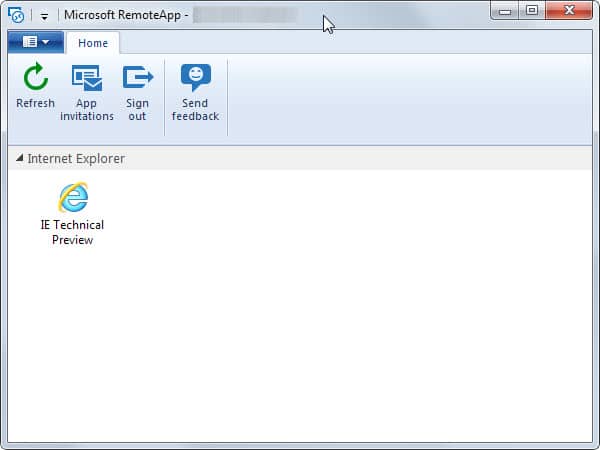Screen dimensions: 600x450
Task: Open the Send feedback dialog
Action: (196, 93)
